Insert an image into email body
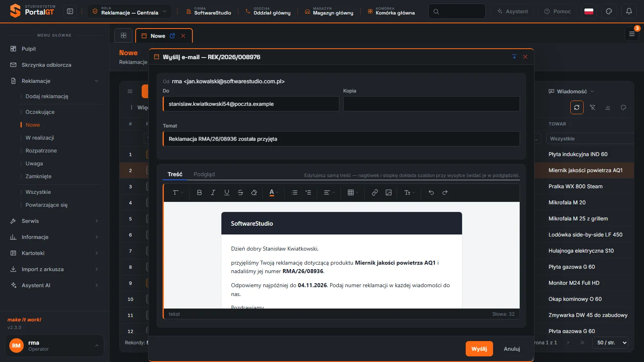The height and width of the screenshot is (362, 644). [388, 193]
